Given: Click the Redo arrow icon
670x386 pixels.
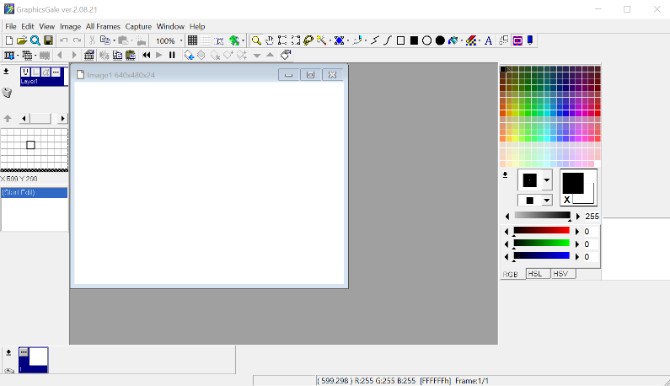Looking at the screenshot, I should coord(77,41).
